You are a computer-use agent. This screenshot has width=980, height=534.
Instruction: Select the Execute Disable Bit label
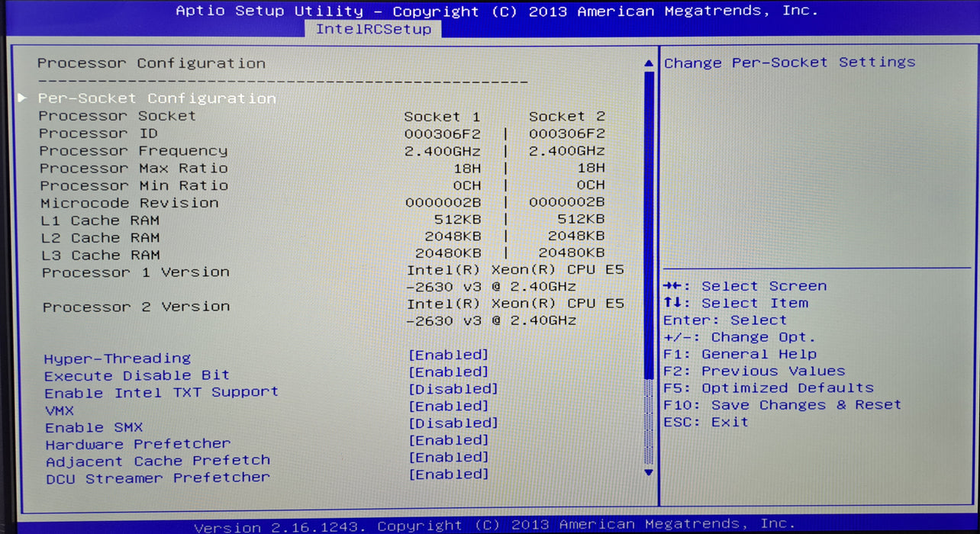137,375
